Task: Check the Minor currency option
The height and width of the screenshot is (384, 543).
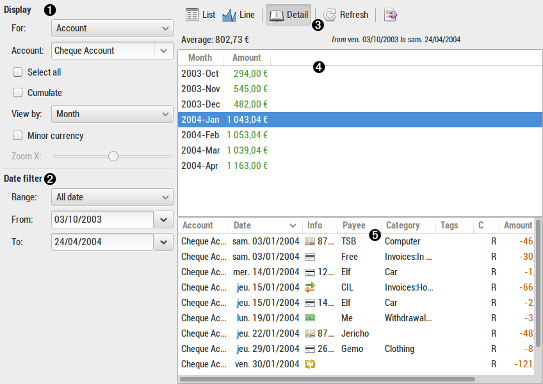Action: (18, 135)
